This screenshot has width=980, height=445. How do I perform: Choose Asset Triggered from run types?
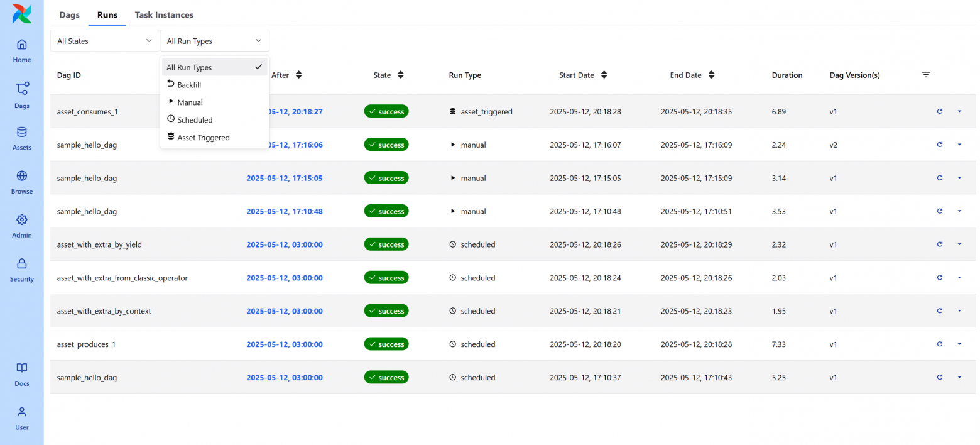pos(203,138)
